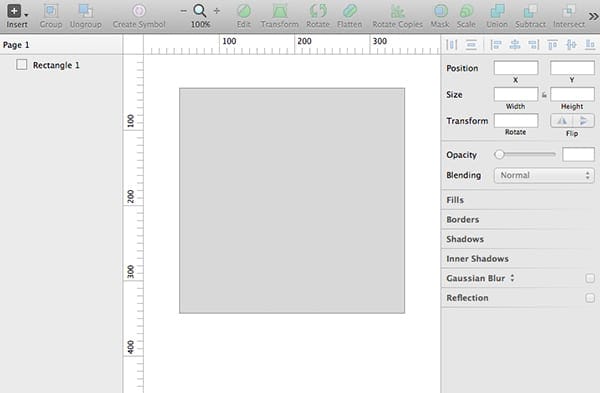Click the Size Width field
The image size is (600, 393).
[516, 94]
